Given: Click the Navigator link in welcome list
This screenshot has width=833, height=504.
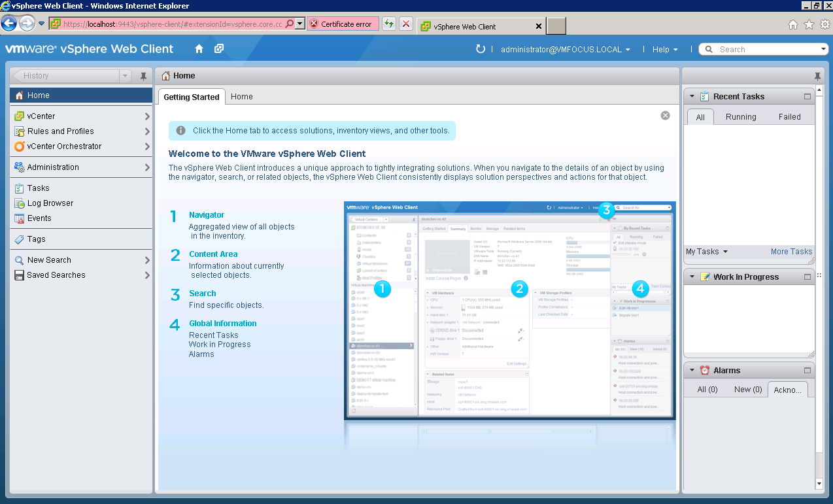Looking at the screenshot, I should click(x=207, y=215).
